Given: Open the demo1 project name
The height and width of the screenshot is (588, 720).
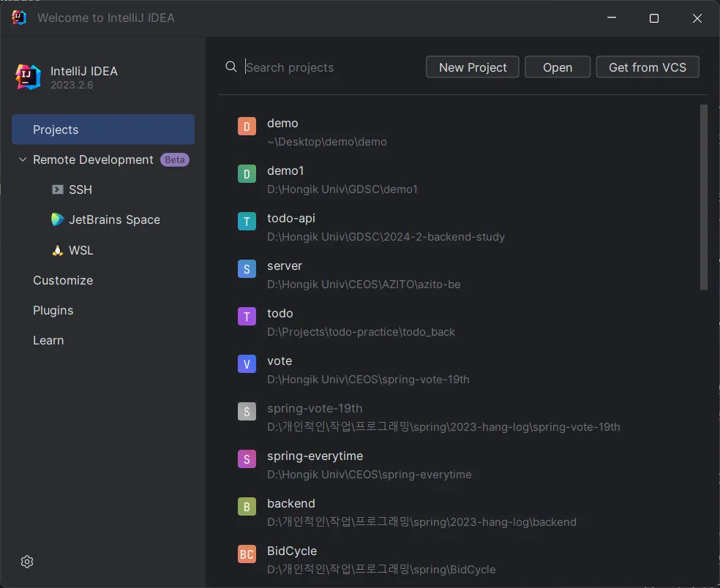Looking at the screenshot, I should (285, 170).
